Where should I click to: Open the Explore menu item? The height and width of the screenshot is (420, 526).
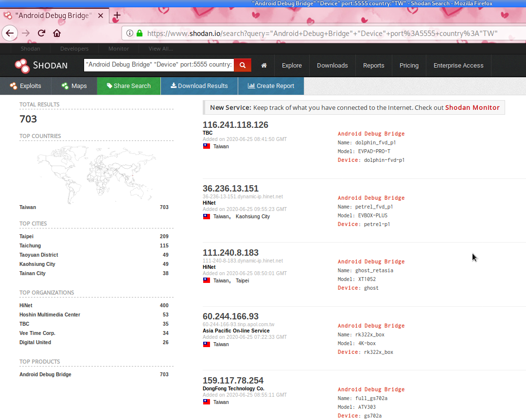(x=292, y=66)
